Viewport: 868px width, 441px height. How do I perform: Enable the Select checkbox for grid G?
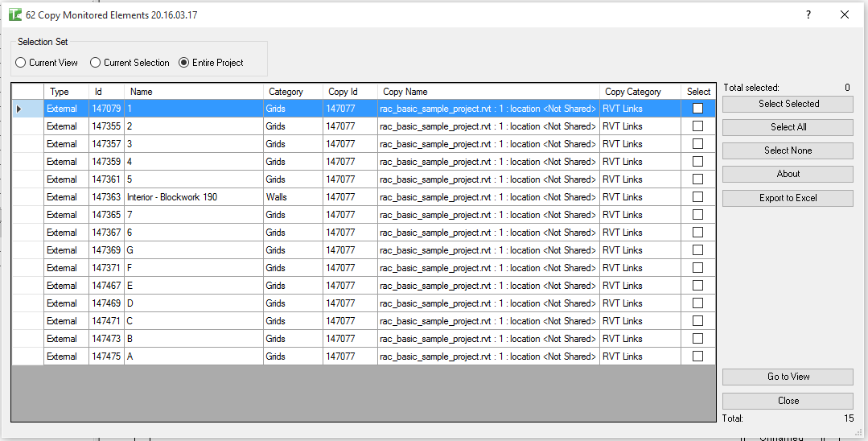tap(697, 250)
